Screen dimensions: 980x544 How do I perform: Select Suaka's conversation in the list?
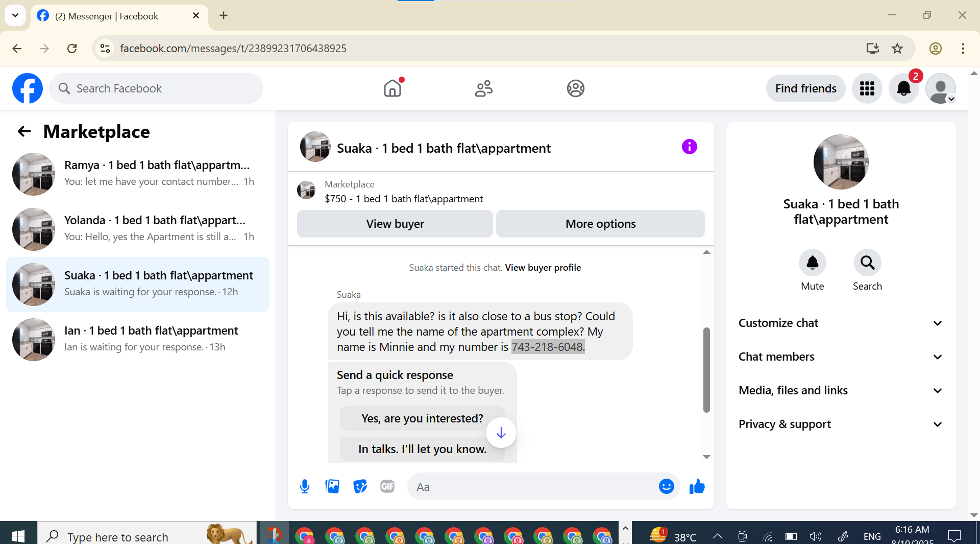click(138, 284)
